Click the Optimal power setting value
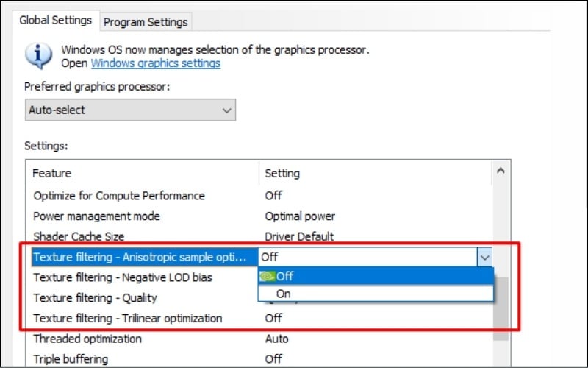This screenshot has height=368, width=588. [300, 216]
